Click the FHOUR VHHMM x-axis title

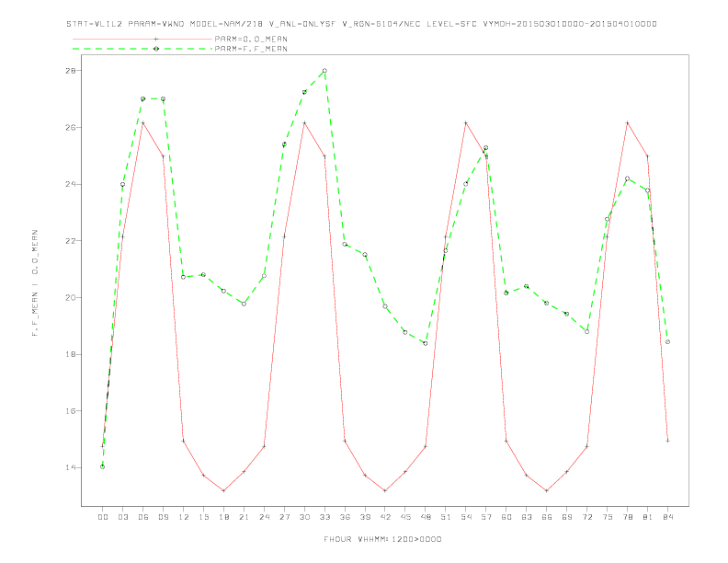(x=382, y=539)
